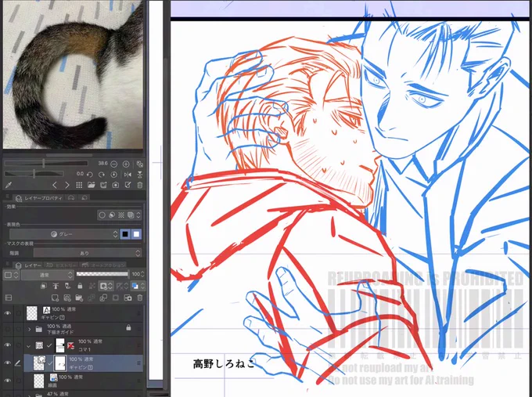Open the third tab beside レイヤープロパティ
The width and height of the screenshot is (532, 397).
point(84,197)
